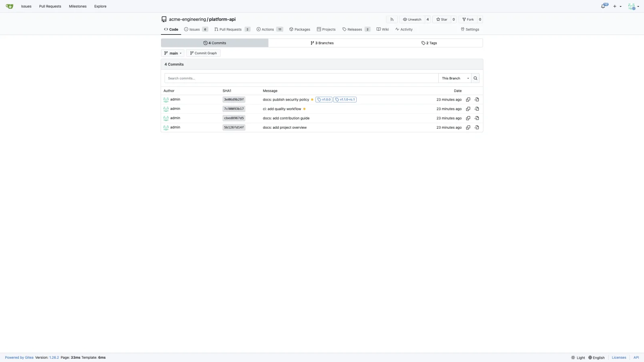Open the Gitea home logo
The image size is (644, 362).
10,6
